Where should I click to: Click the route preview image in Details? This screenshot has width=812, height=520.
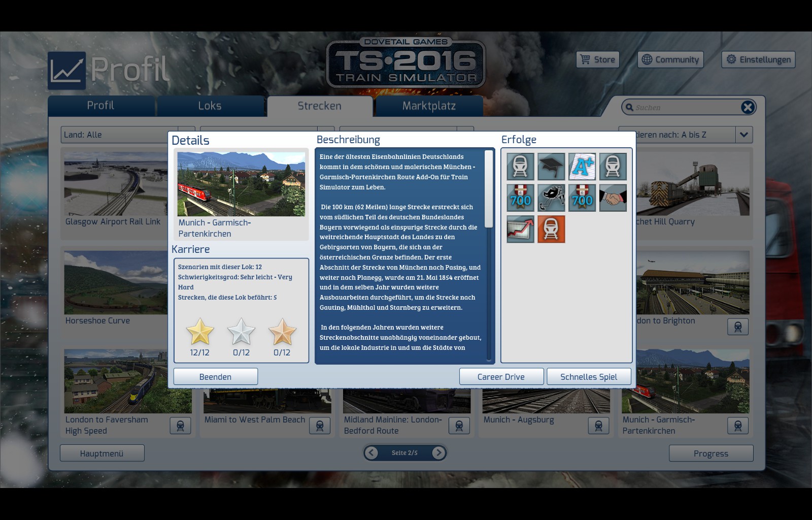[x=241, y=184]
